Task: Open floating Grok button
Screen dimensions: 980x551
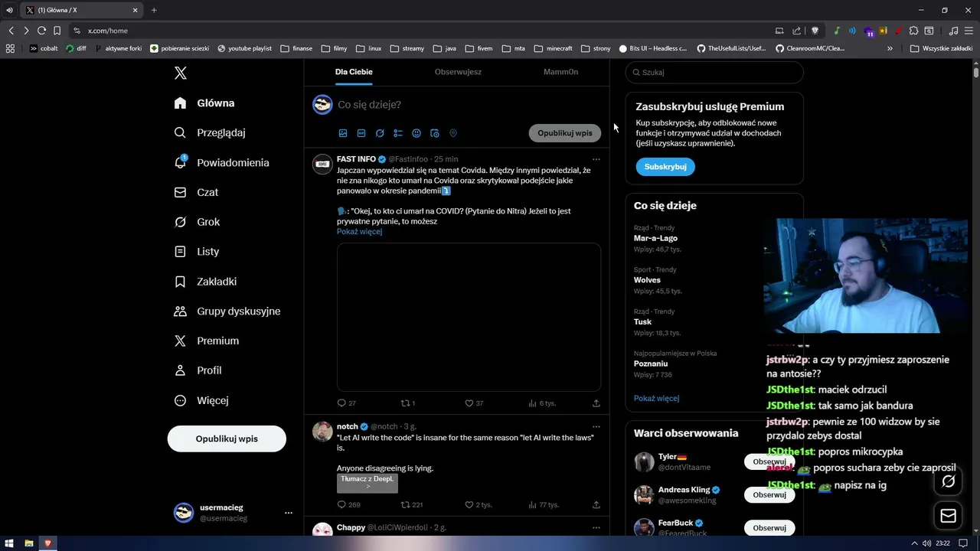Action: pos(949,481)
